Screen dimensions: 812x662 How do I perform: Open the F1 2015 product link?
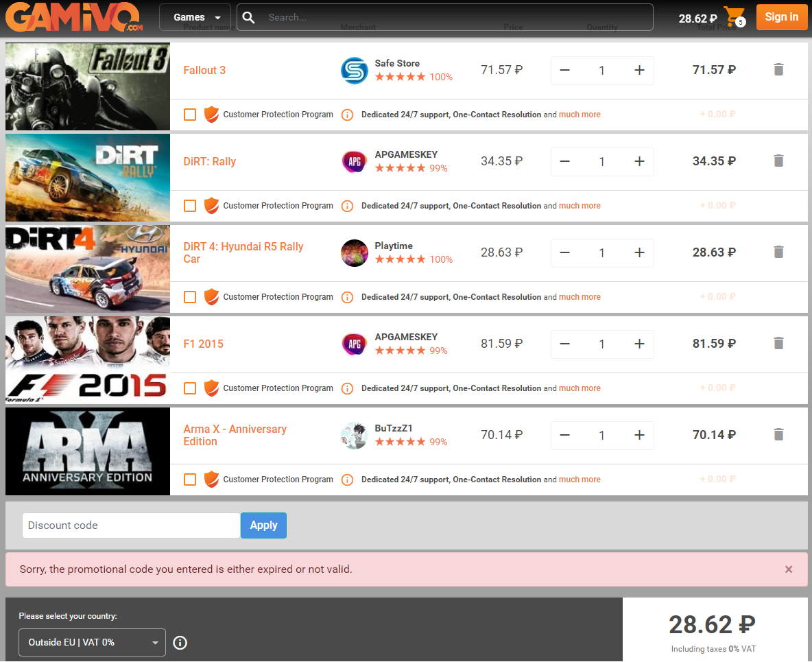point(204,344)
